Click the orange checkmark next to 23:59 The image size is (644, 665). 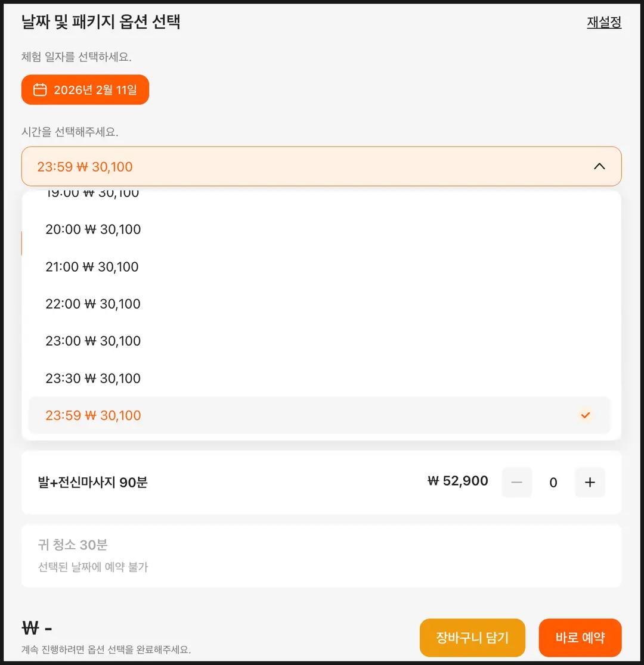coord(586,415)
